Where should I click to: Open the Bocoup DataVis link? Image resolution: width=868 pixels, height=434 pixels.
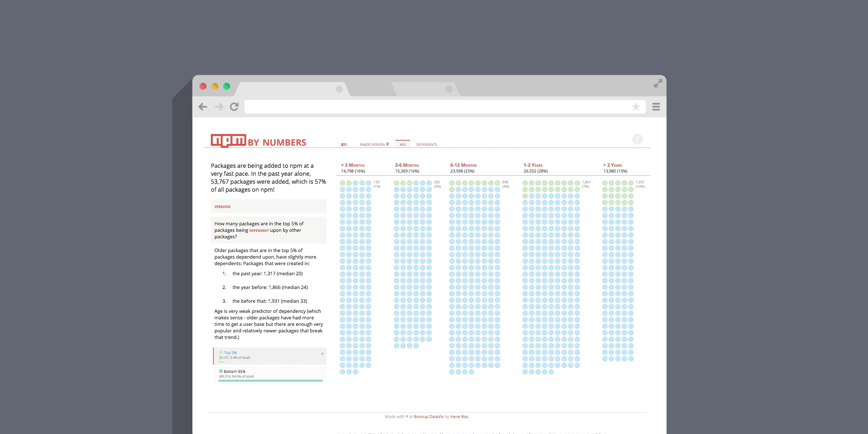[x=429, y=417]
